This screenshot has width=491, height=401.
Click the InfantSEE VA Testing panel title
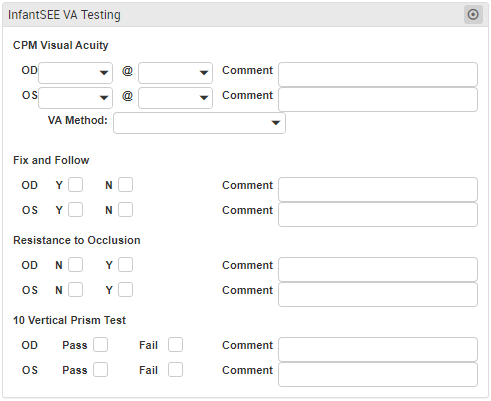point(64,15)
